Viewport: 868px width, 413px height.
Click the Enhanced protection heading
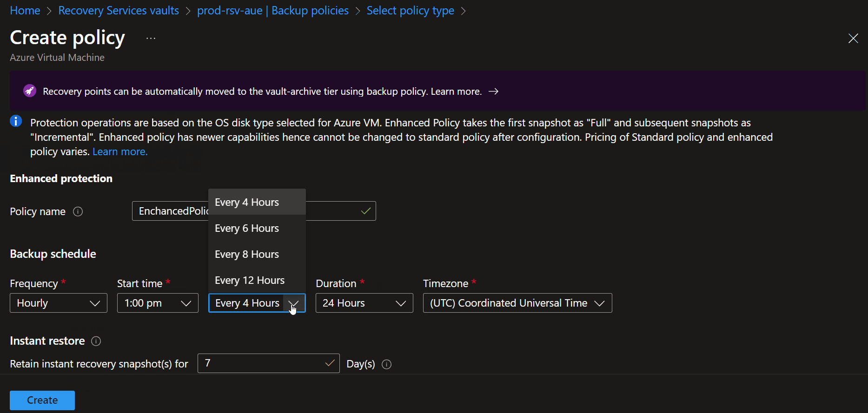pyautogui.click(x=61, y=178)
